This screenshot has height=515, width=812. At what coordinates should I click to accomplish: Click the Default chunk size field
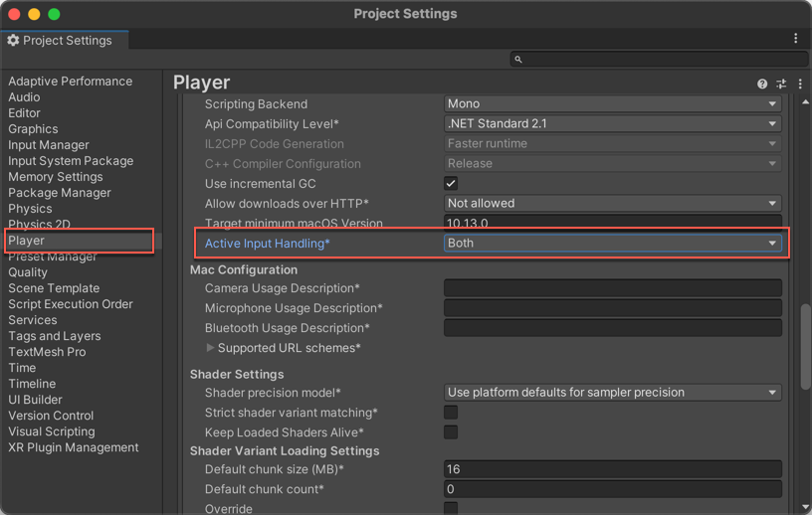pyautogui.click(x=612, y=469)
